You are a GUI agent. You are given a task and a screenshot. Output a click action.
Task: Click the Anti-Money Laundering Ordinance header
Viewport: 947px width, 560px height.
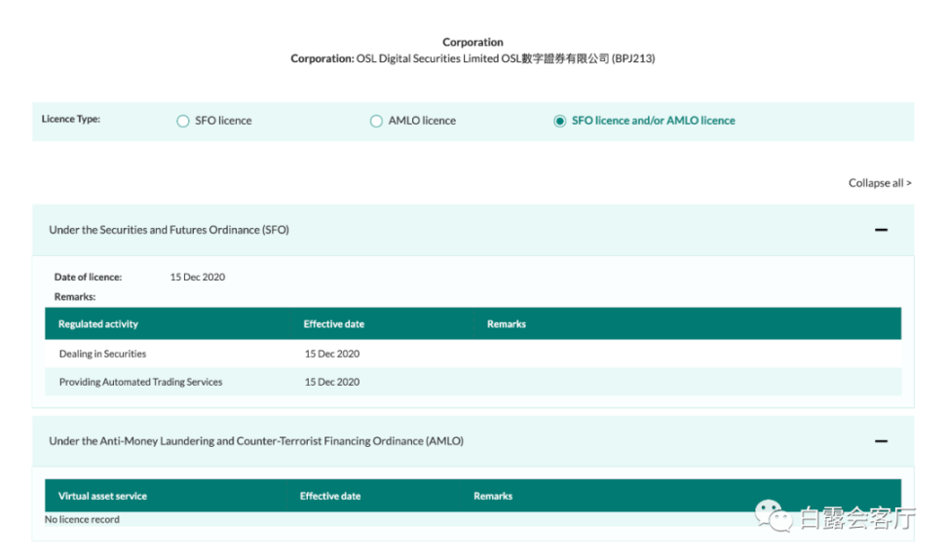coord(473,441)
